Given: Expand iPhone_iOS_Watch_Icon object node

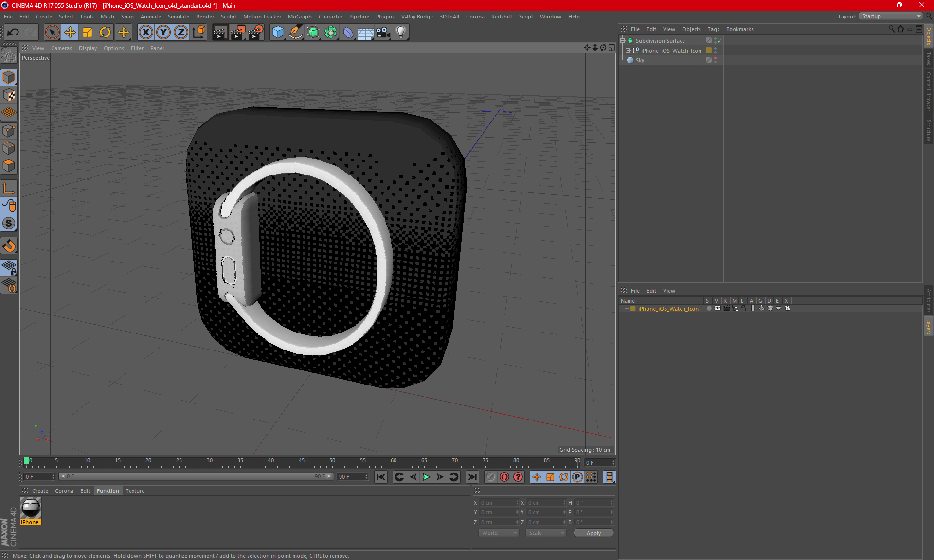Looking at the screenshot, I should click(x=628, y=51).
